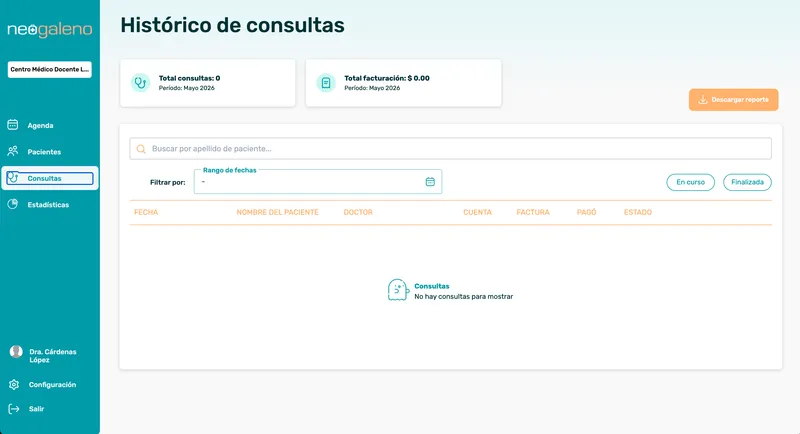This screenshot has height=434, width=800.
Task: Click the PAGÓ column header
Action: [x=586, y=212]
